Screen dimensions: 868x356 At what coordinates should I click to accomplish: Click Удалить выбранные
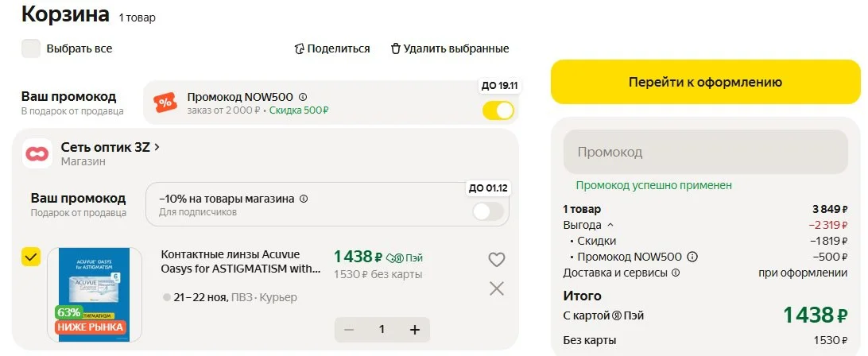(x=450, y=48)
